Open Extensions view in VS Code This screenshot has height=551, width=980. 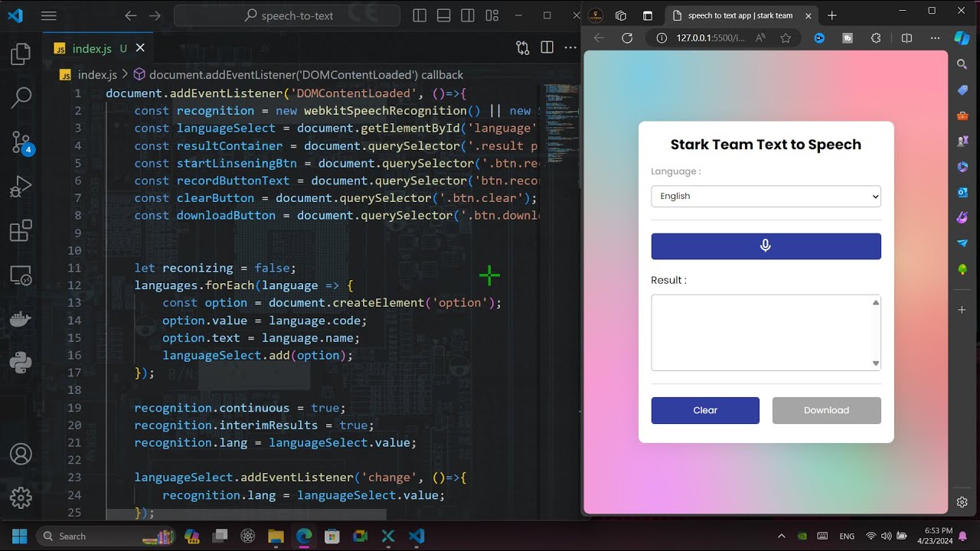(x=21, y=230)
